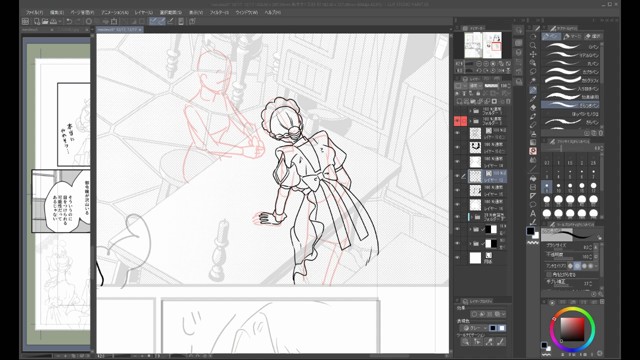Select the Gペン brush in sub tool list
The width and height of the screenshot is (640, 360).
tap(571, 46)
